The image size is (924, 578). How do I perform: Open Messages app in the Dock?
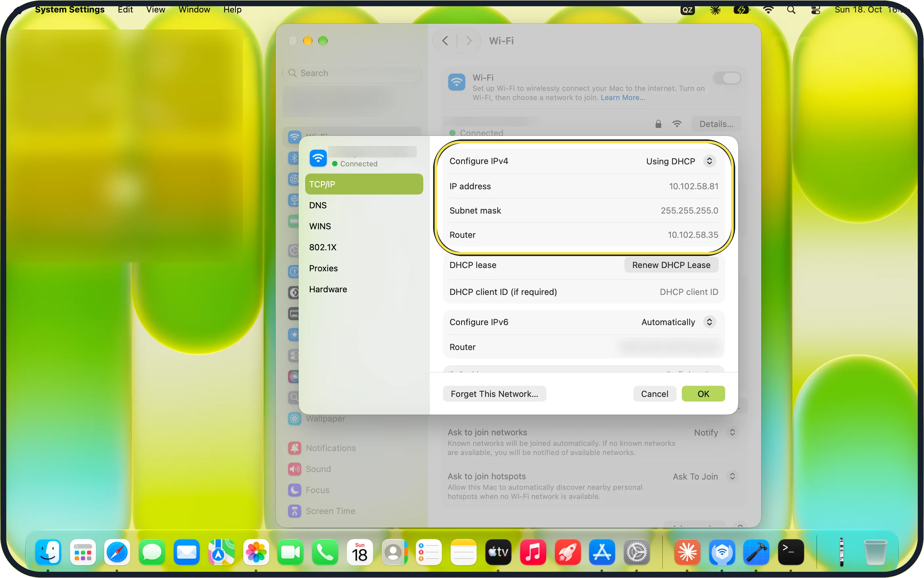[x=152, y=552]
